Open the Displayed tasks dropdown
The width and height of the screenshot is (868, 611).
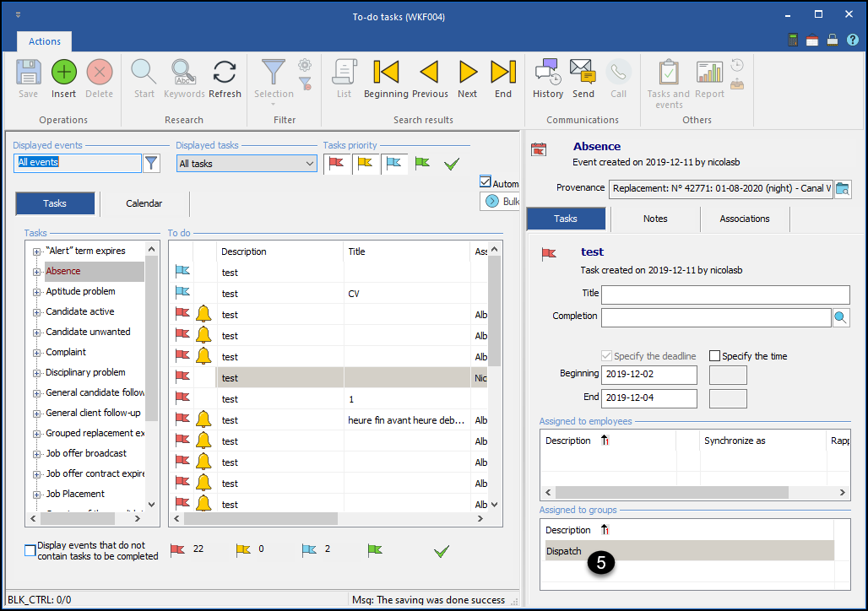pos(247,164)
